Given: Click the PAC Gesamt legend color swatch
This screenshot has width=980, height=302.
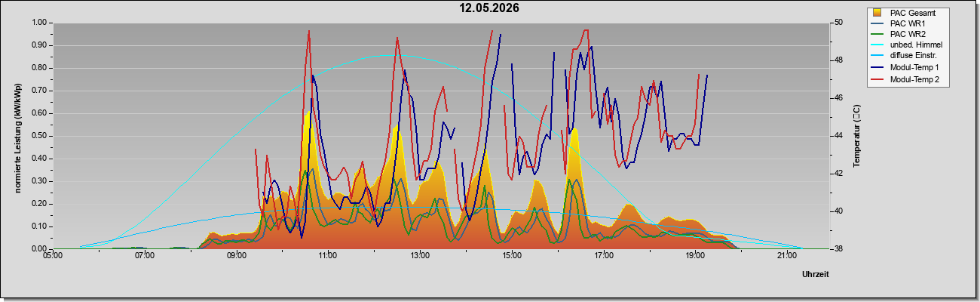Looking at the screenshot, I should [x=878, y=13].
